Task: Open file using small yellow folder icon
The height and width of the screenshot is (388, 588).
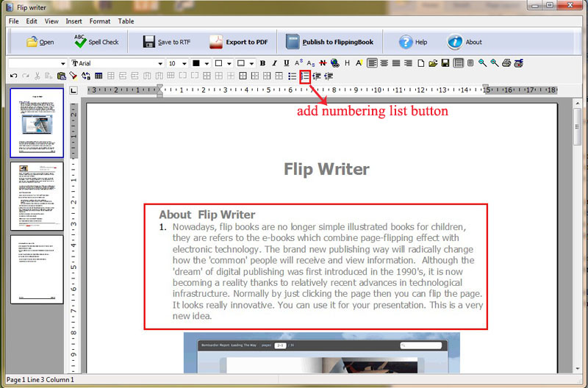Action: (x=433, y=63)
